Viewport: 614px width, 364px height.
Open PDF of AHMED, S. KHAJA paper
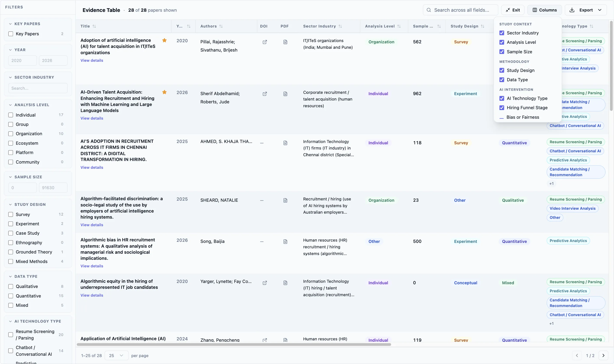pyautogui.click(x=285, y=143)
